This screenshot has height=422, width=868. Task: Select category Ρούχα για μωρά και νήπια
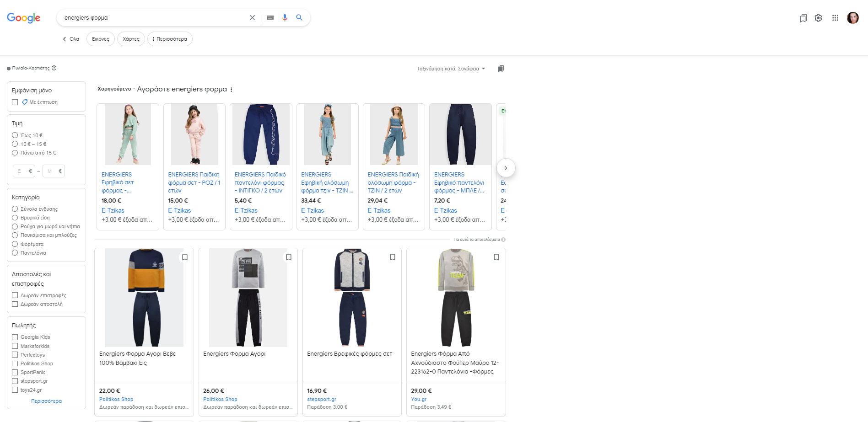coord(15,226)
